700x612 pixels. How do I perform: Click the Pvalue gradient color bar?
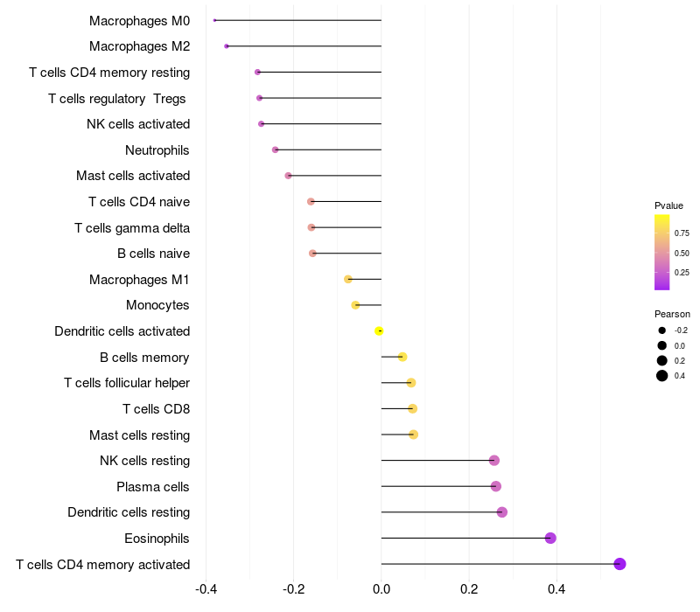tap(661, 252)
